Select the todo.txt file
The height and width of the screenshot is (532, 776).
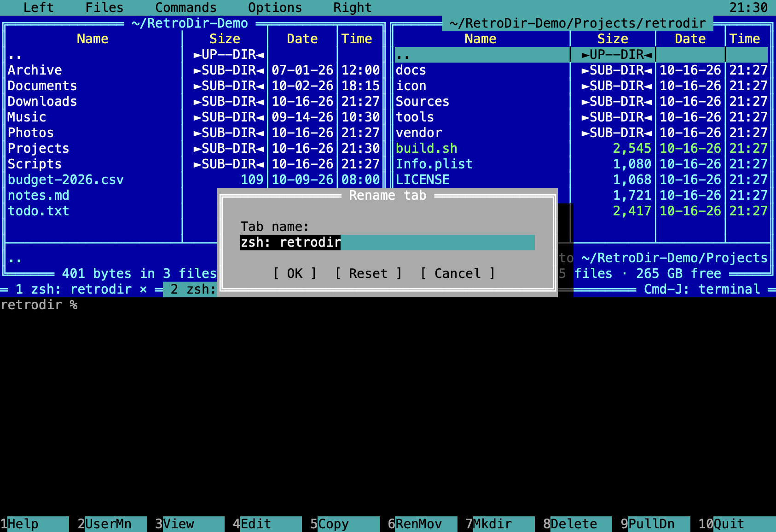pos(112,211)
